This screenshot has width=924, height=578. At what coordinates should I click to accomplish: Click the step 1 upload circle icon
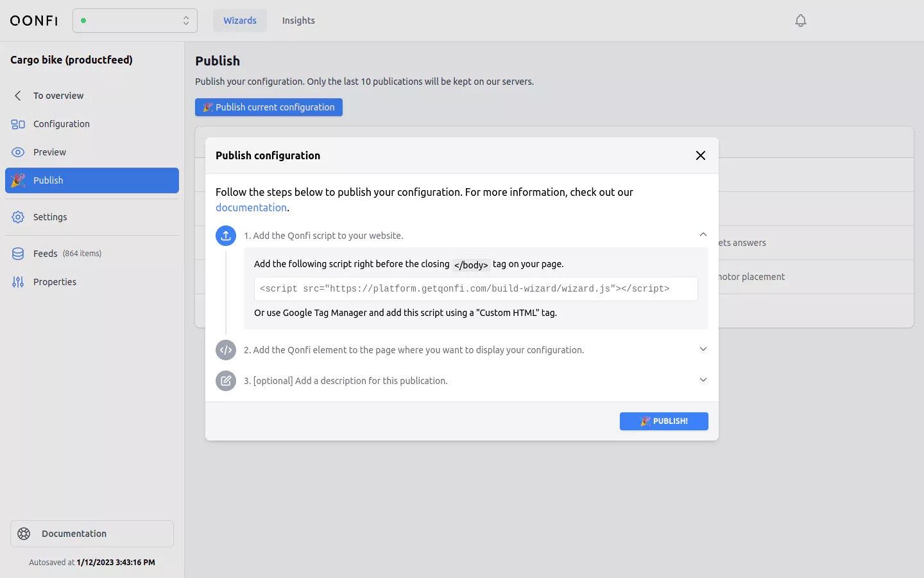[x=226, y=236]
